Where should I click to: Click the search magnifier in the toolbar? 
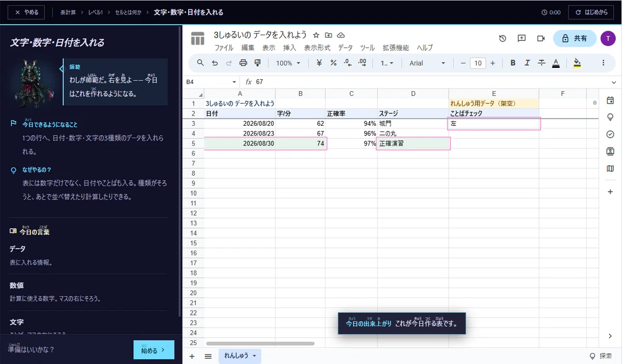(x=201, y=63)
